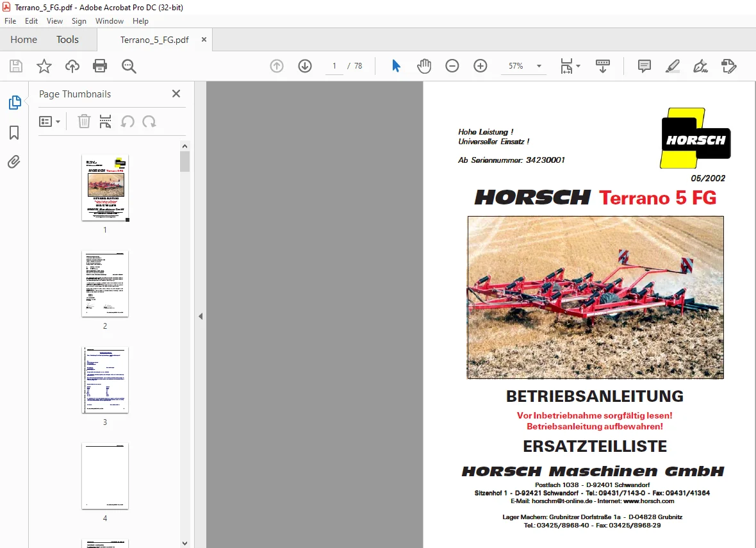Image resolution: width=756 pixels, height=548 pixels.
Task: Open the Window menu
Action: pyautogui.click(x=110, y=21)
